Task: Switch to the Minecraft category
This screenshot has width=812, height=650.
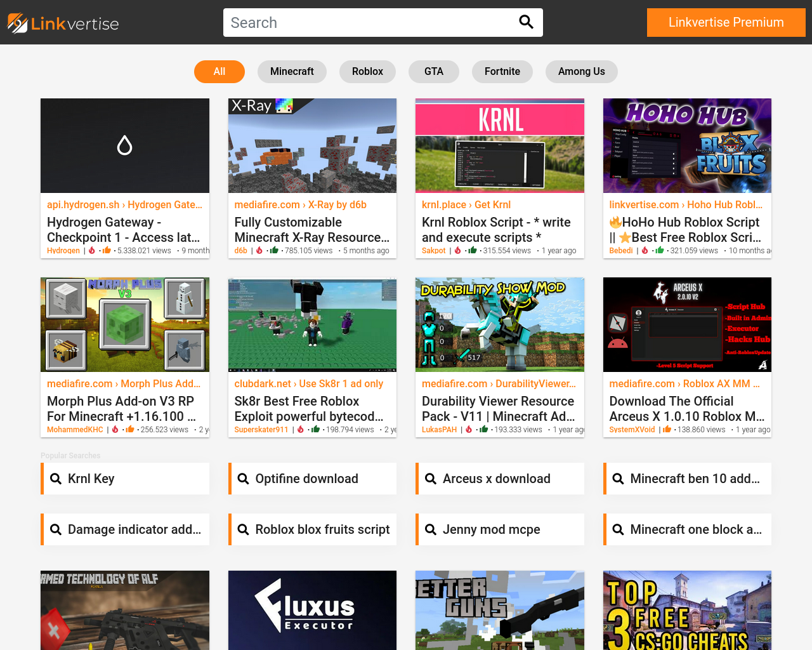Action: [292, 72]
